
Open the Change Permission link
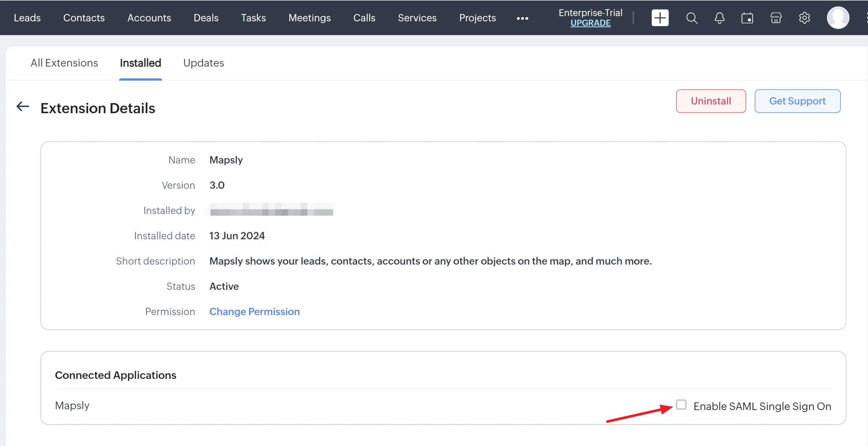pos(255,311)
